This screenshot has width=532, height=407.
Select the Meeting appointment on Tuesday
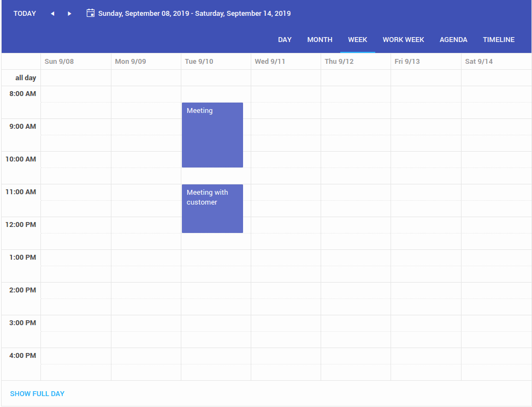click(212, 135)
